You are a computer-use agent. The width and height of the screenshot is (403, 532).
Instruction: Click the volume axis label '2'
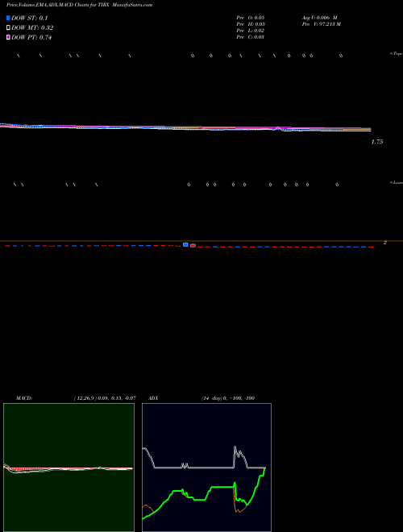coord(385,243)
